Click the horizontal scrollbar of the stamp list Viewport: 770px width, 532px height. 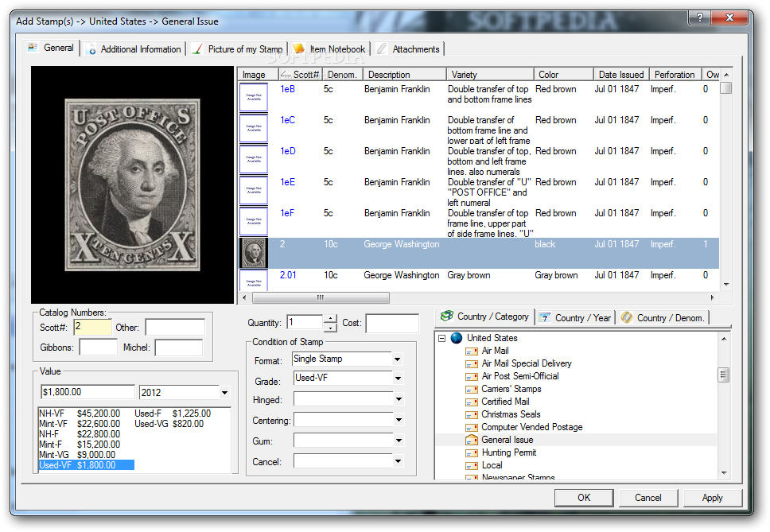pos(321,297)
